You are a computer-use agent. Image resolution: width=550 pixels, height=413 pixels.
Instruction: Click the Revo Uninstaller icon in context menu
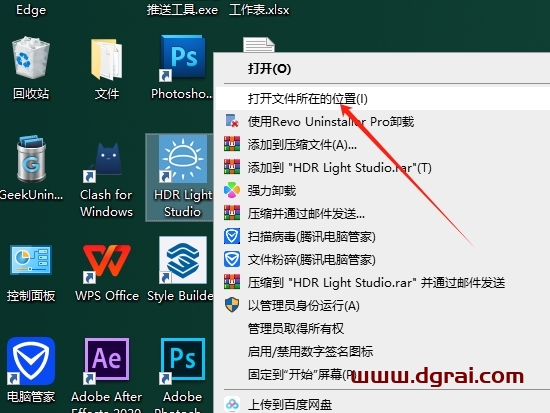[x=232, y=121]
